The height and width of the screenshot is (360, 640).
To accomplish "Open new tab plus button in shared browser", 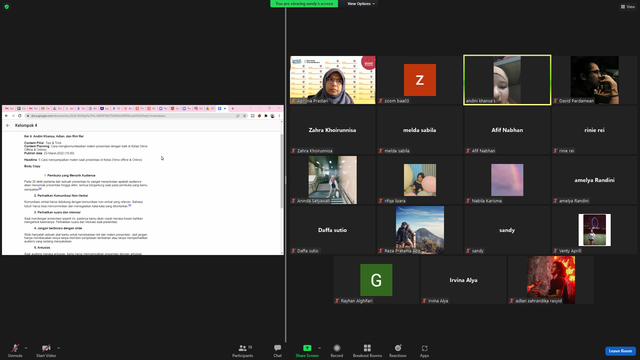I will coord(233,109).
